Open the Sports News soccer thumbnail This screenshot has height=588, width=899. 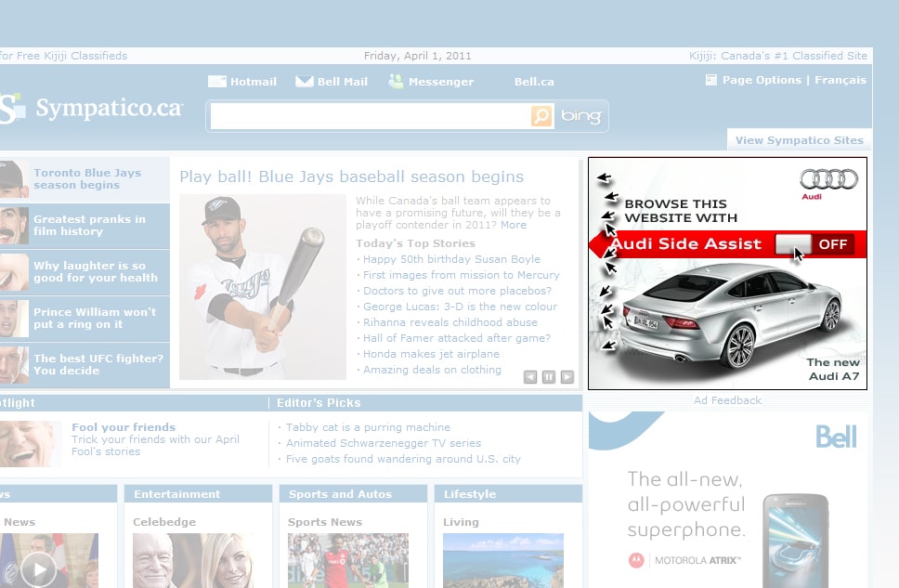point(348,560)
